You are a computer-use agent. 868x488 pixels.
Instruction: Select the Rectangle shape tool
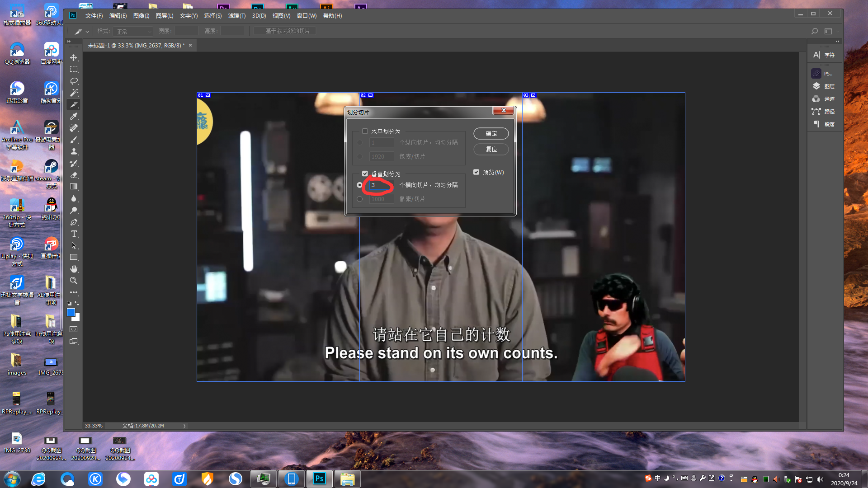(74, 257)
